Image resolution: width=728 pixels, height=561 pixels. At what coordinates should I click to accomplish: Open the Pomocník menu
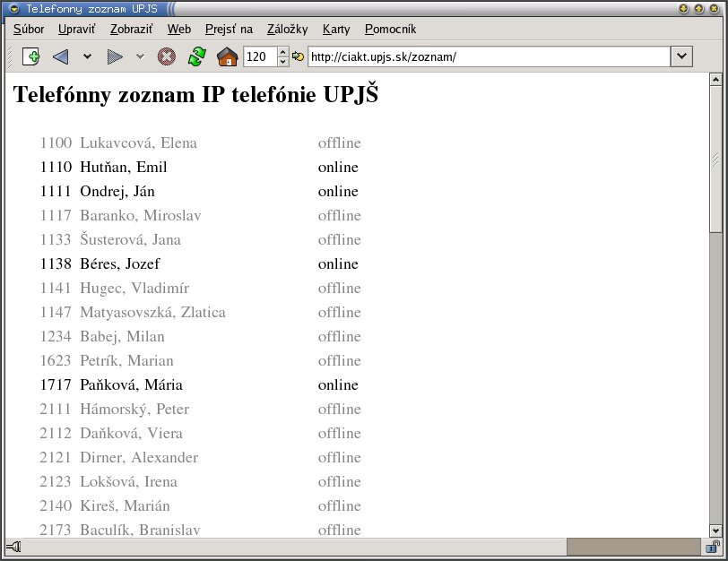(391, 30)
